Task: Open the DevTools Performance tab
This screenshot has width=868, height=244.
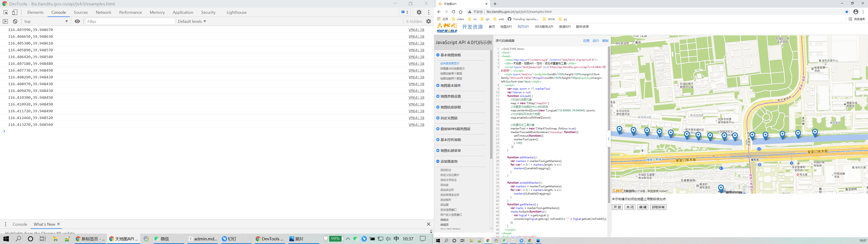Action: coord(130,12)
